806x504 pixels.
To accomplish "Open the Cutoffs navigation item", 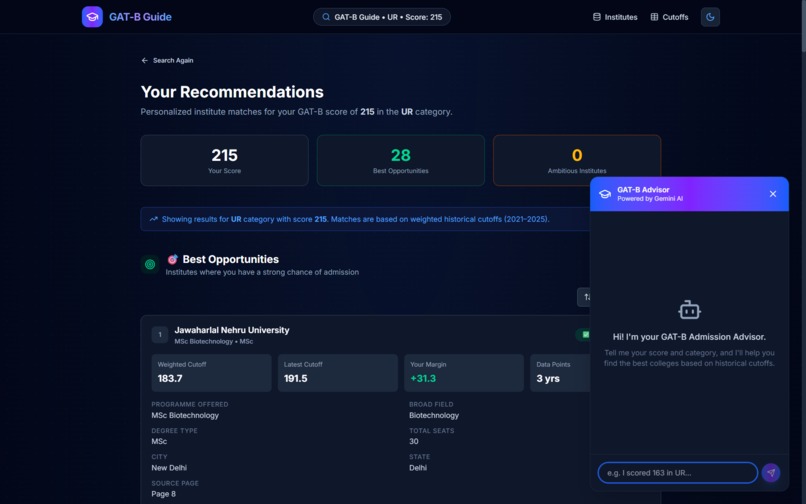I will pyautogui.click(x=669, y=17).
